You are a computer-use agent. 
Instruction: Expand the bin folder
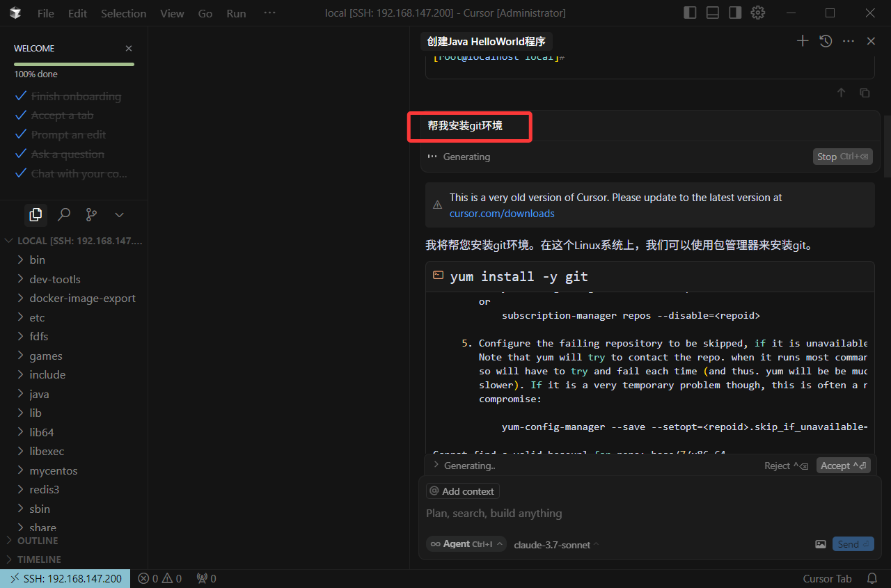(74, 260)
